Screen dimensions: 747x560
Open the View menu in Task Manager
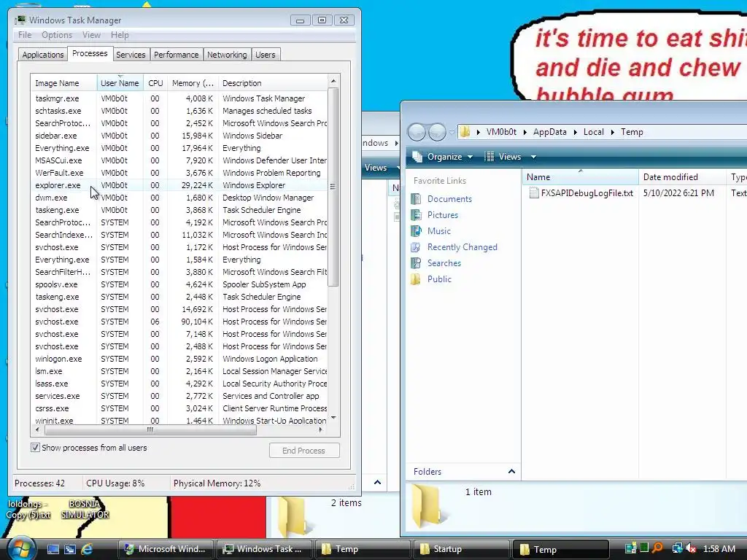[x=91, y=35]
